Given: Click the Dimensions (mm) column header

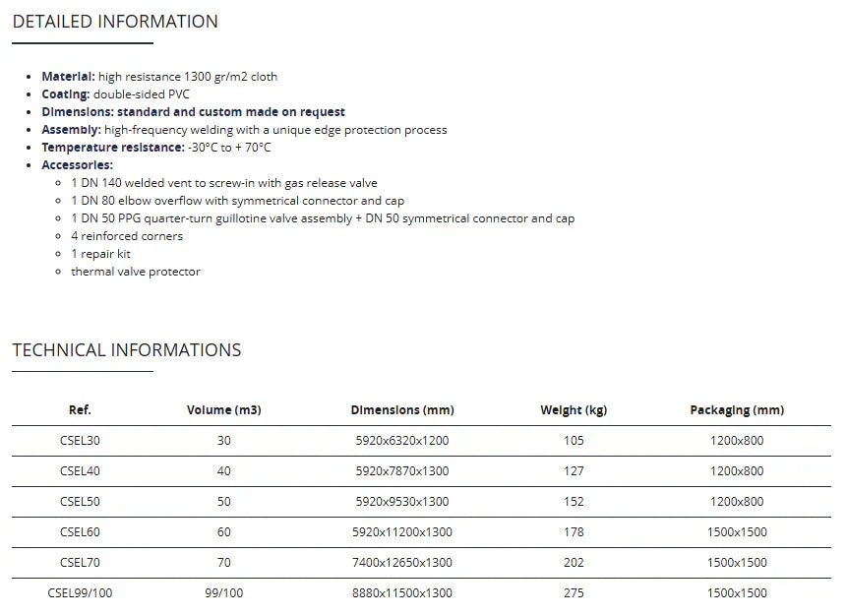Looking at the screenshot, I should (402, 410).
